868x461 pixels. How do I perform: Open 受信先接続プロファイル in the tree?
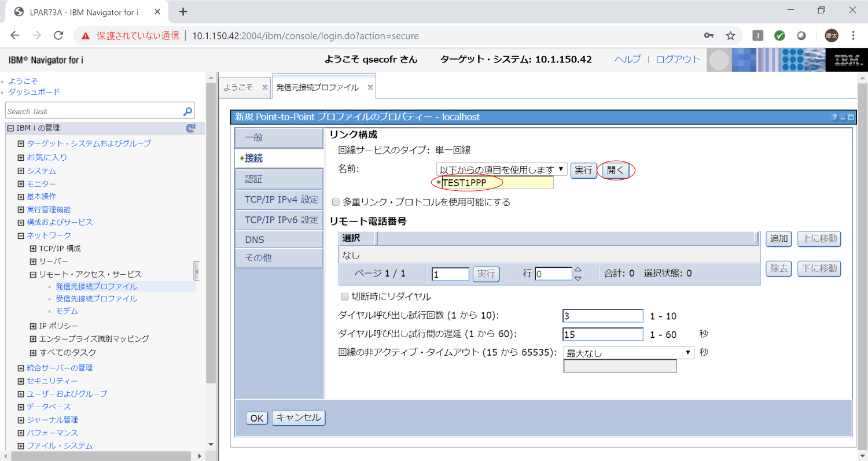(97, 298)
